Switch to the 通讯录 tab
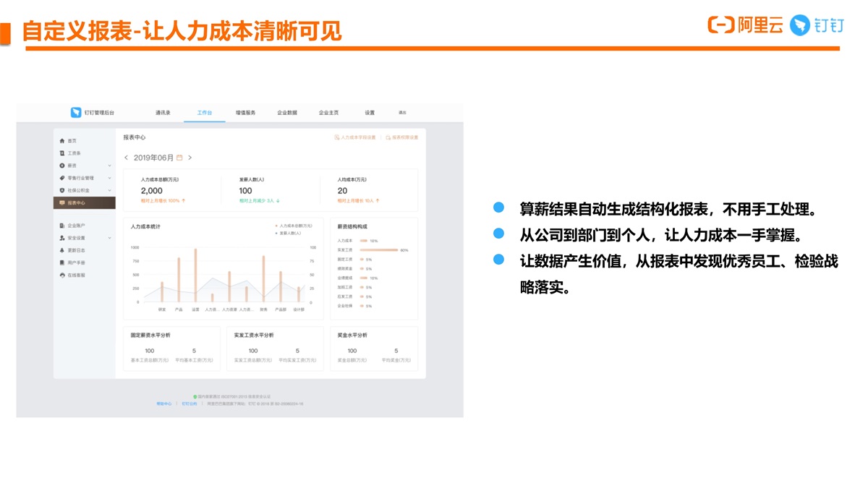The width and height of the screenshot is (868, 488). (x=163, y=113)
